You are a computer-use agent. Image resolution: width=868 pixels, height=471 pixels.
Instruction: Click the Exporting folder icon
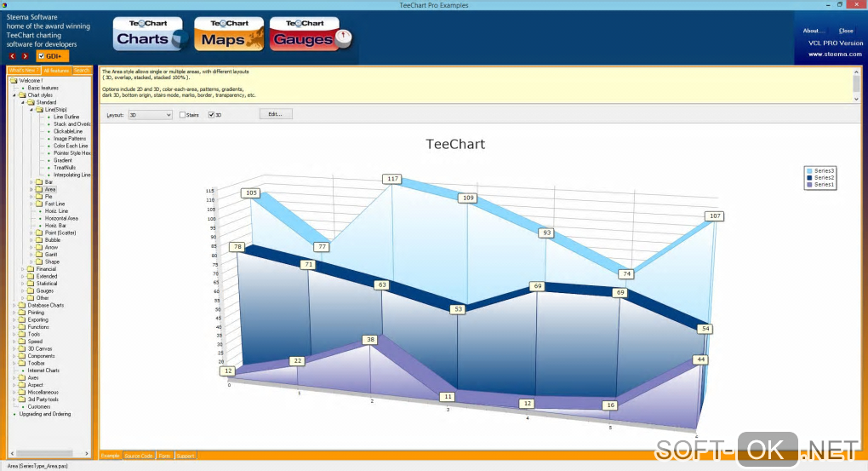click(x=22, y=319)
